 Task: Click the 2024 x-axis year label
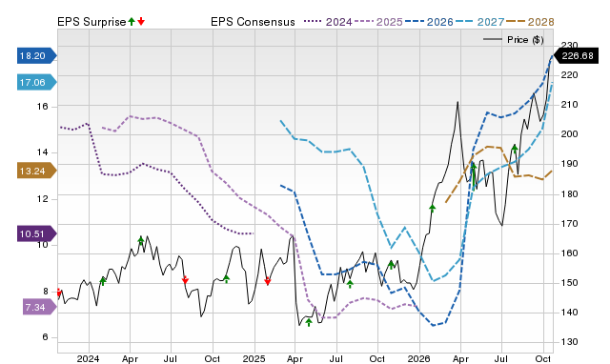click(88, 358)
